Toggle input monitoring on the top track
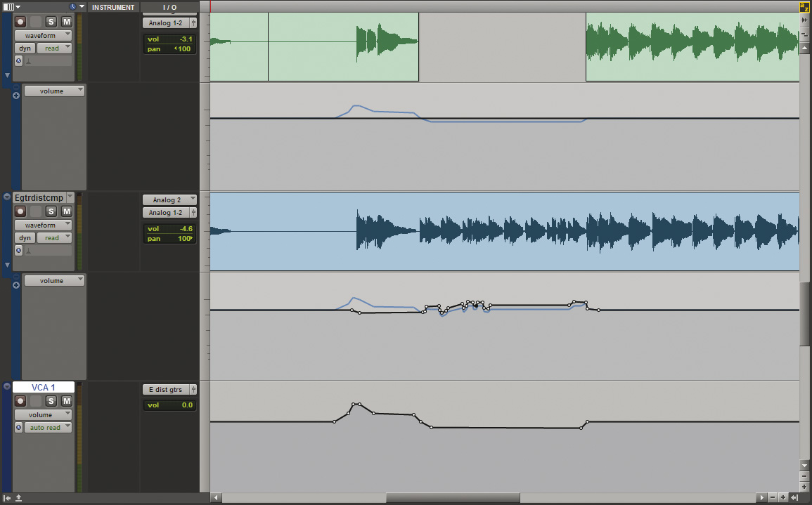The width and height of the screenshot is (812, 505). [36, 22]
